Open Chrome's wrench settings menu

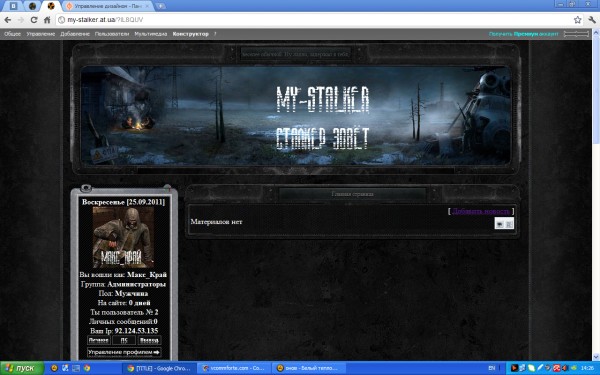click(592, 20)
